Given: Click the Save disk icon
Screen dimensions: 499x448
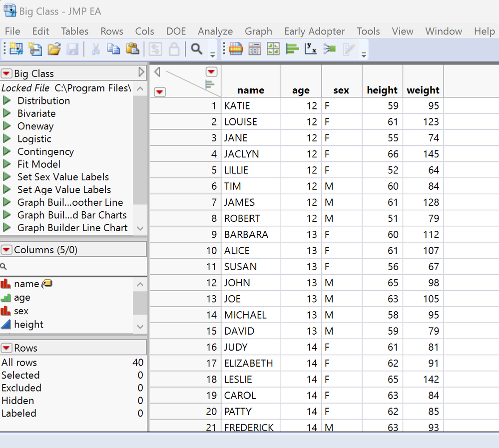Looking at the screenshot, I should 72,49.
